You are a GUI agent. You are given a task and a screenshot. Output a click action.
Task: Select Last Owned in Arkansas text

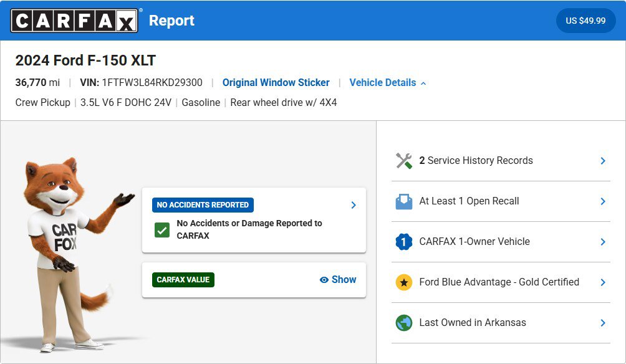[473, 322]
